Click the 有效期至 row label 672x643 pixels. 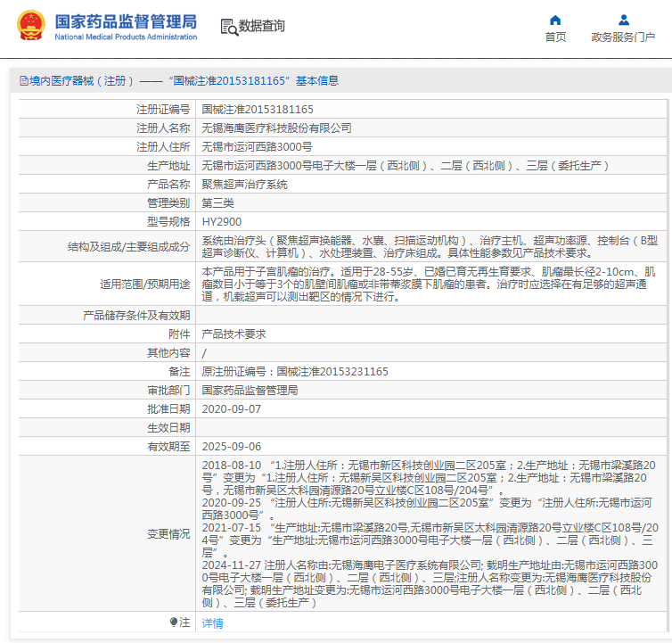click(x=168, y=447)
